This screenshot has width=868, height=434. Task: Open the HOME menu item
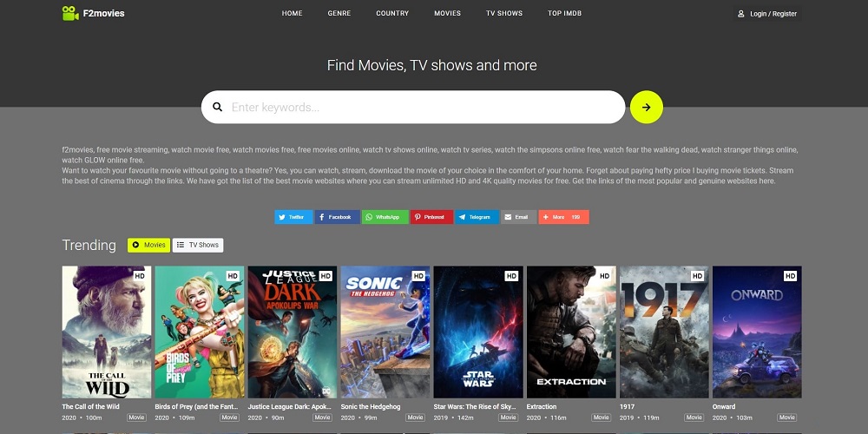(292, 13)
